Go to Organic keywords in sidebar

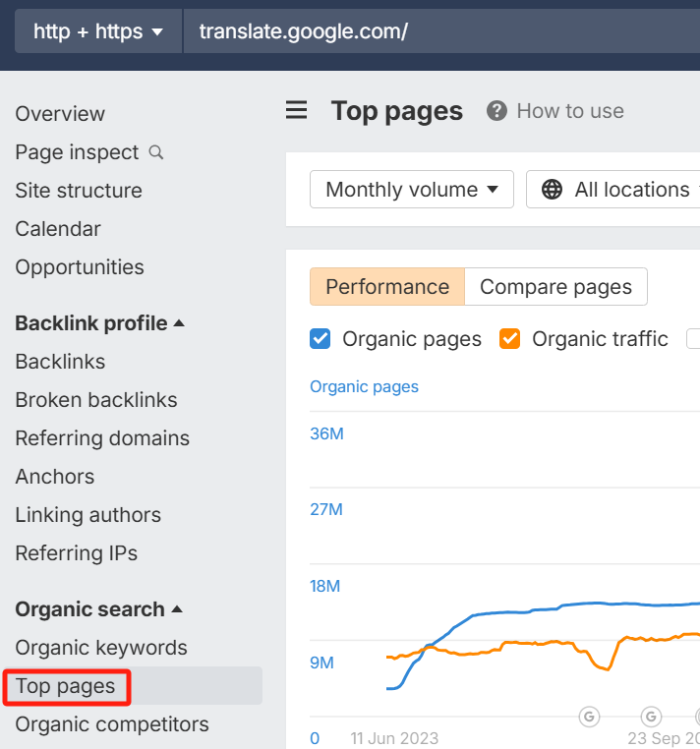click(x=101, y=648)
